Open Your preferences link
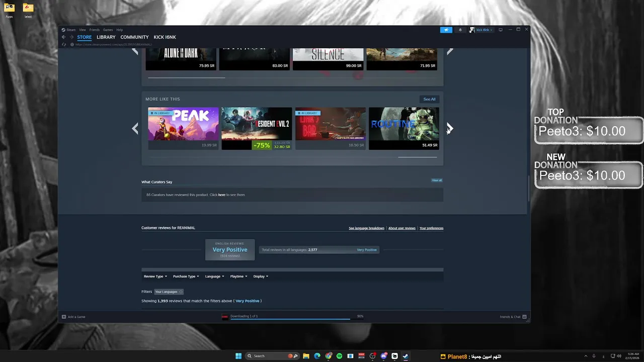The image size is (644, 362). [431, 228]
